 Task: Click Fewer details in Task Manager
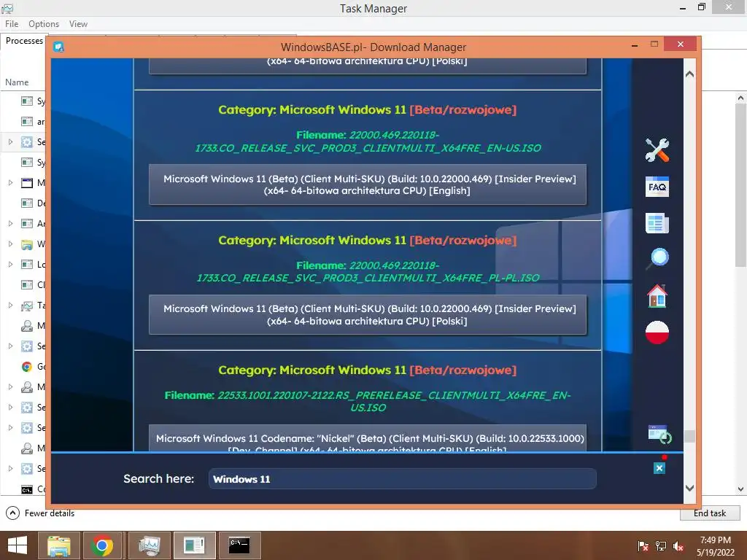click(x=40, y=513)
